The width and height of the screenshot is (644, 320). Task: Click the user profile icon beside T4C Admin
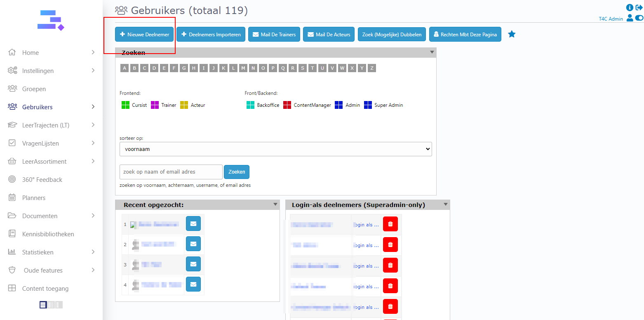point(630,18)
